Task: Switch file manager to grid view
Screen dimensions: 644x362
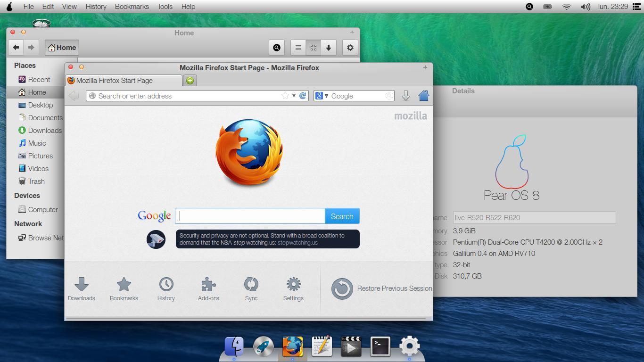Action: click(313, 48)
